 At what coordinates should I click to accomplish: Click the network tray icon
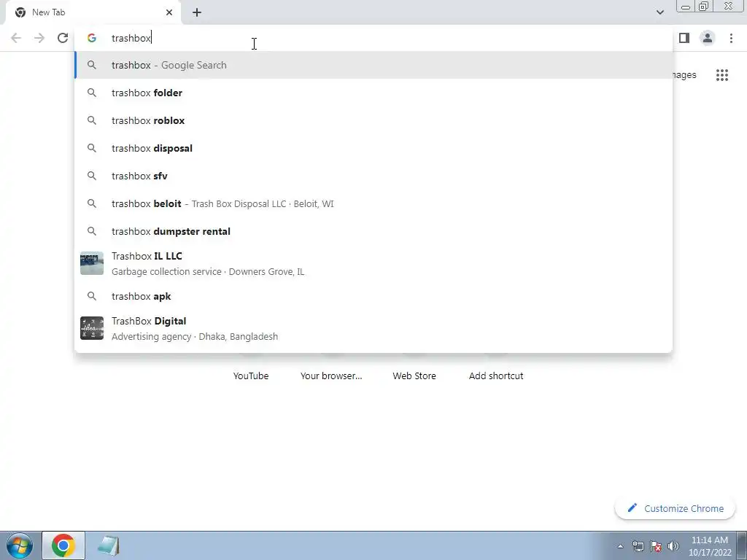[638, 546]
